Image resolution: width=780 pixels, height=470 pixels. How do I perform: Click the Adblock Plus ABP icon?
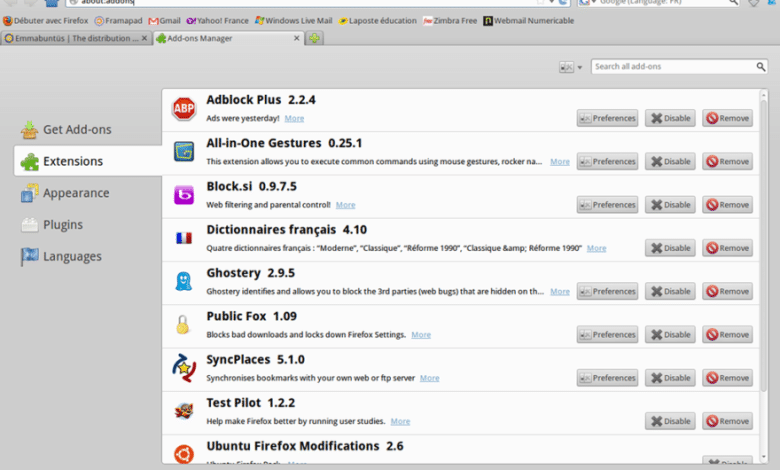pos(184,109)
